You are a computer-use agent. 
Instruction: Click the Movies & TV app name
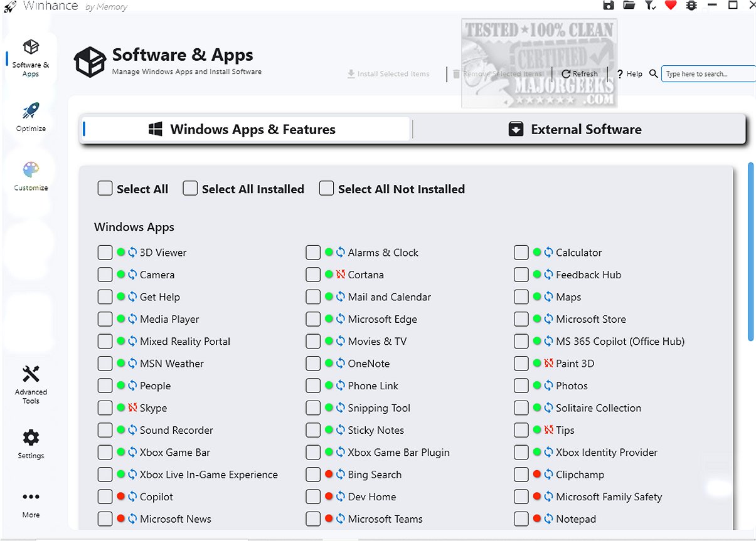click(377, 342)
